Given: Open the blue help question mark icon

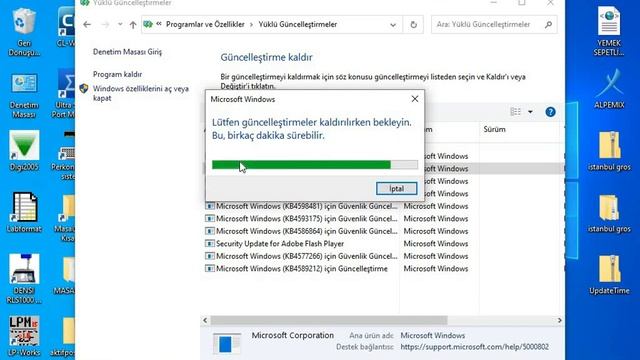Looking at the screenshot, I should pyautogui.click(x=550, y=112).
